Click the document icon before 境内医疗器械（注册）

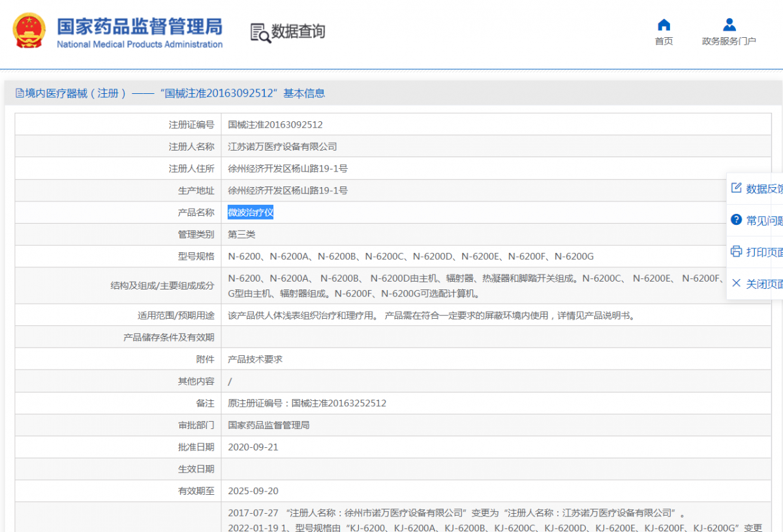click(x=20, y=93)
